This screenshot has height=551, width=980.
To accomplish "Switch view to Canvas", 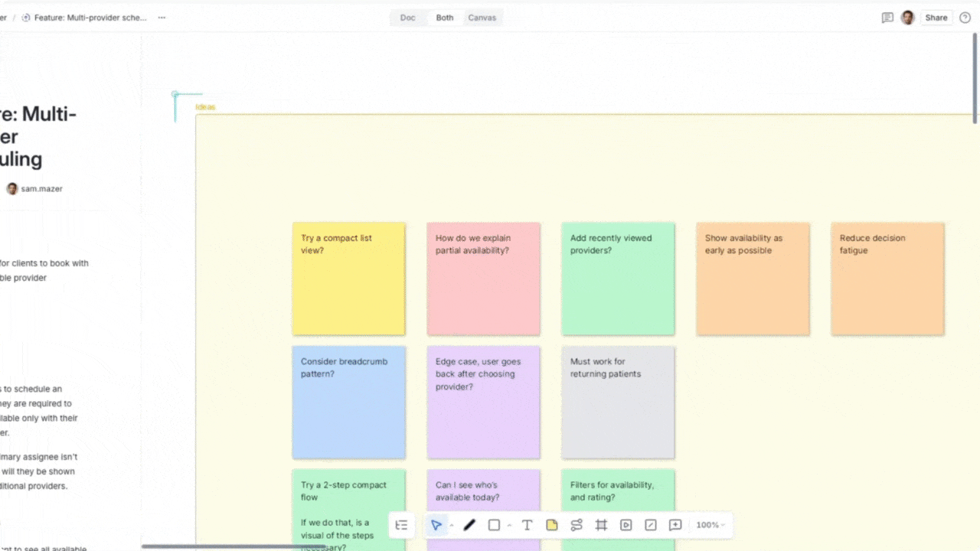I will tap(482, 18).
